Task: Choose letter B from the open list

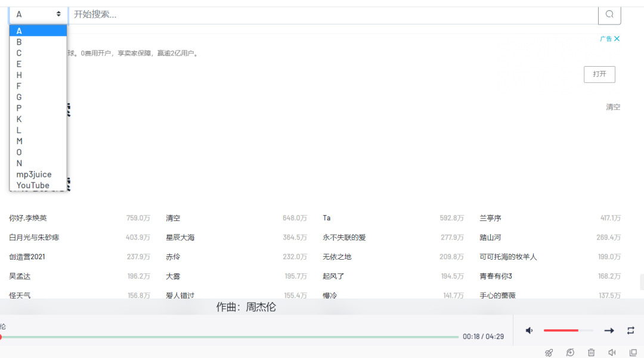Action: pos(18,42)
